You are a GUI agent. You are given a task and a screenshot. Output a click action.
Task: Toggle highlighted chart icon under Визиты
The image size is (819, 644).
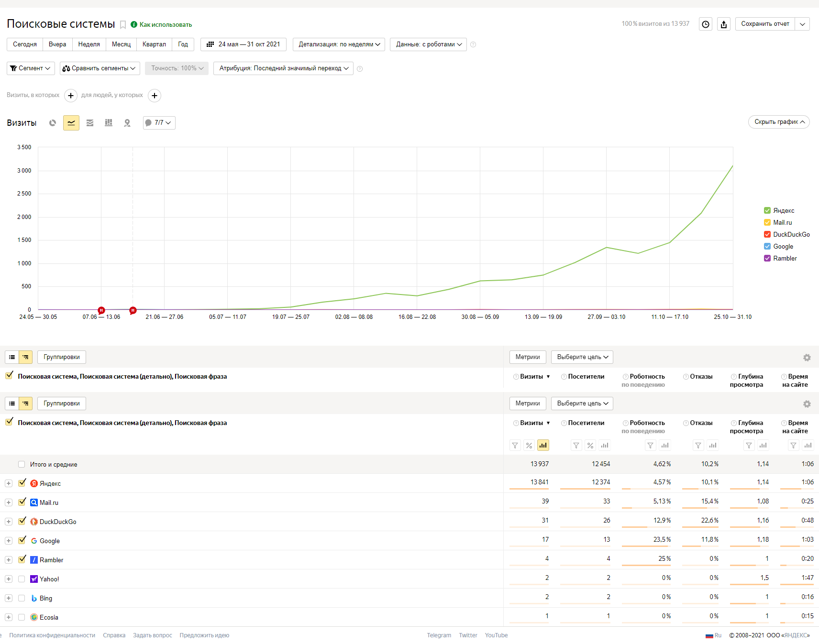543,445
